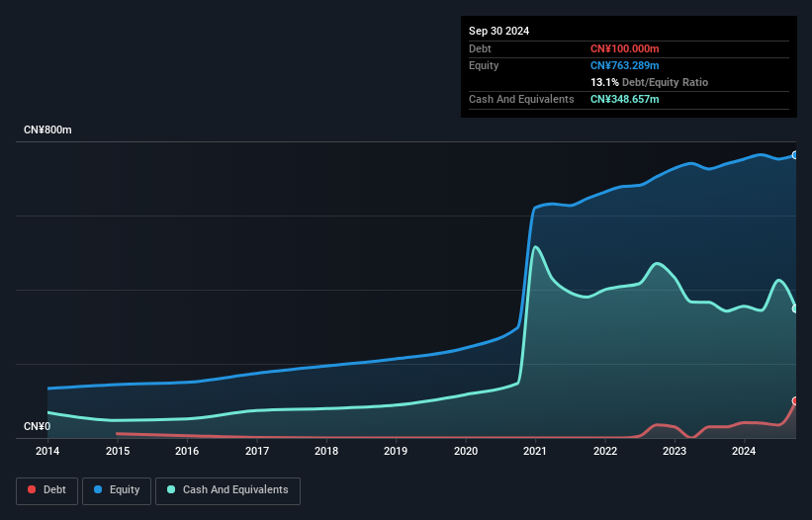Click the CN¥800m y-axis label

47,130
